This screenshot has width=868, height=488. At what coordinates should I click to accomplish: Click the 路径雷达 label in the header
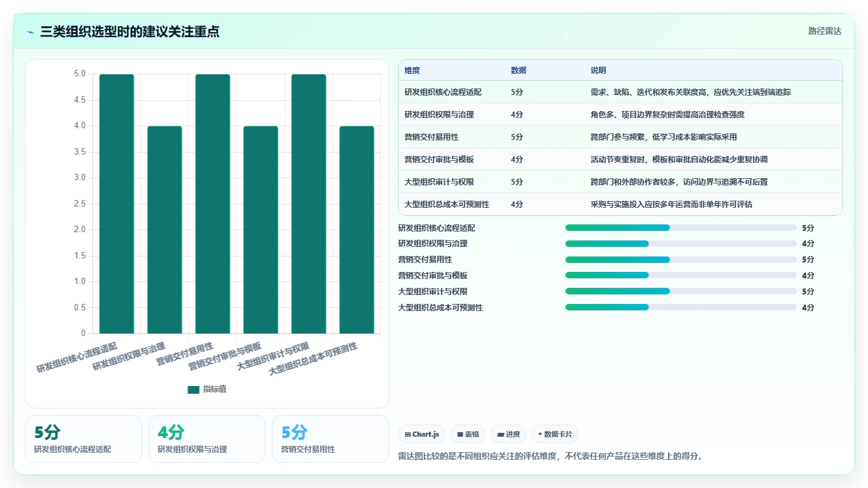coord(824,31)
